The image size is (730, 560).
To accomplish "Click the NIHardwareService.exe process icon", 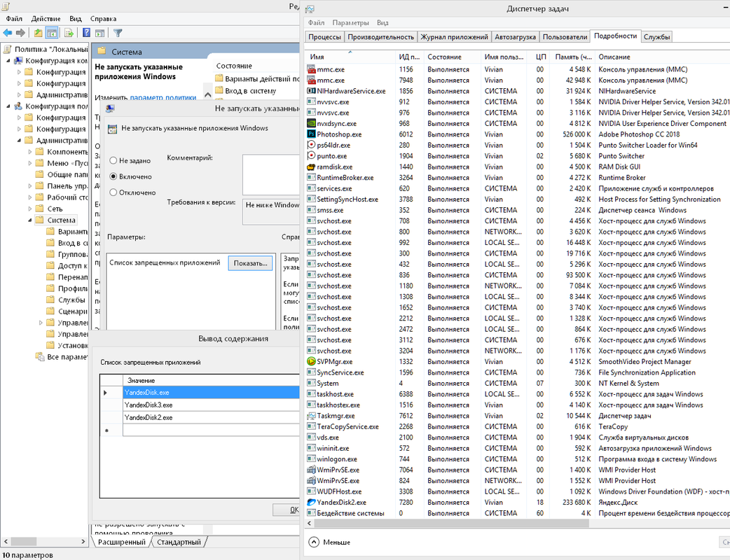I will coord(312,91).
